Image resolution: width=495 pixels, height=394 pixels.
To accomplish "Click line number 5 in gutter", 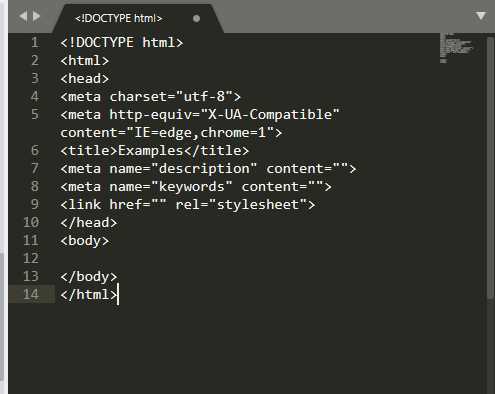I will 35,115.
